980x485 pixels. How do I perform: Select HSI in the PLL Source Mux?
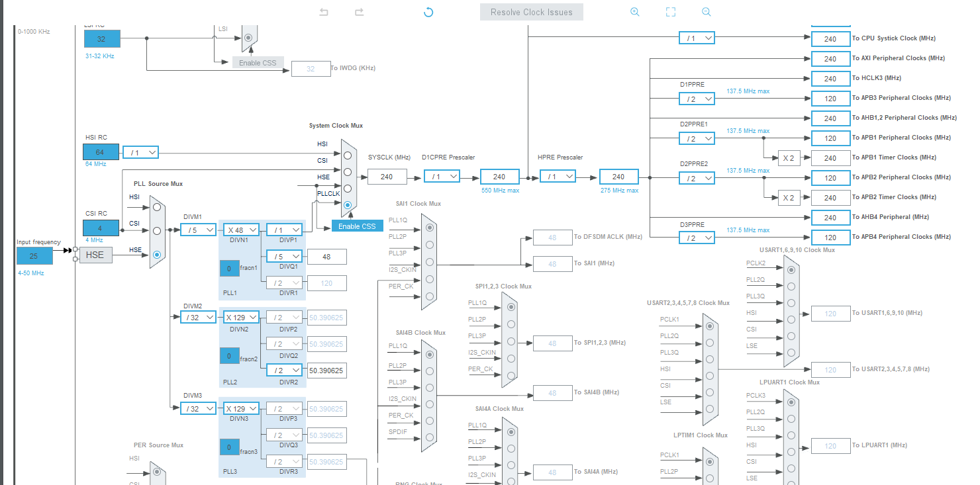(156, 206)
